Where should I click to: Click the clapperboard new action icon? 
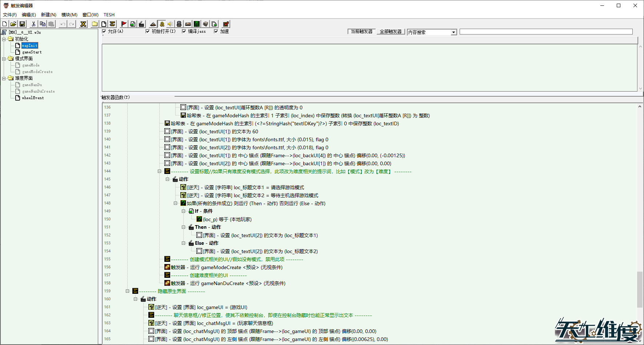point(141,24)
